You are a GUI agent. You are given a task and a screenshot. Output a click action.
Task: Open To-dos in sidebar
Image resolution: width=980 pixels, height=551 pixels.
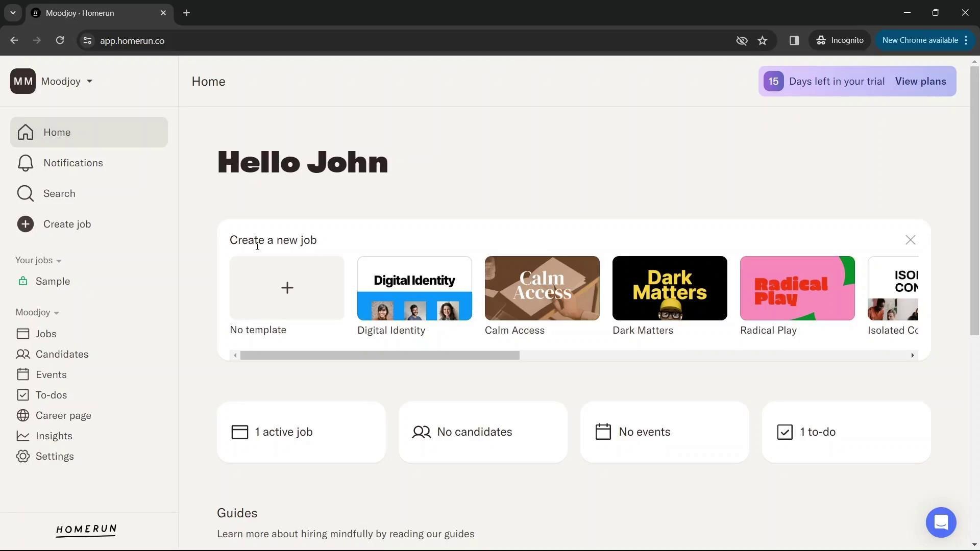pos(51,395)
